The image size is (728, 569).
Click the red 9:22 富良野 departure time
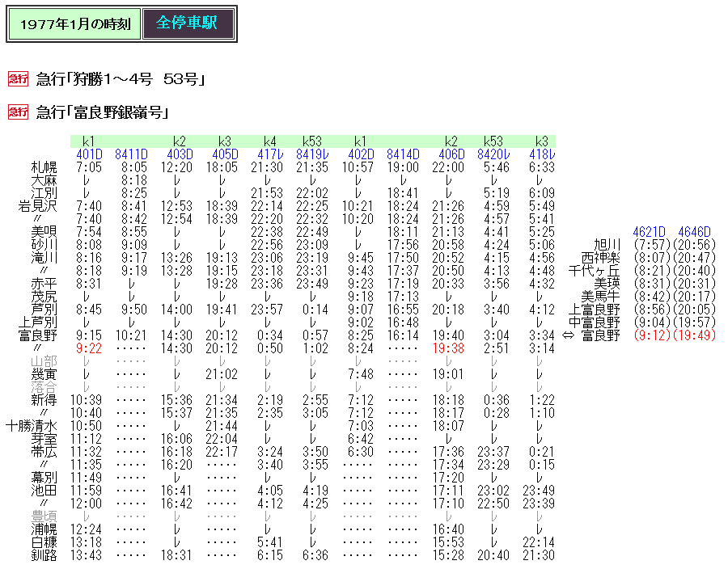click(x=89, y=348)
